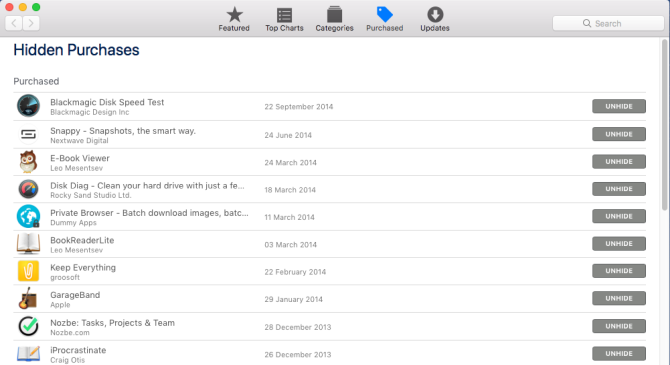Image resolution: width=670 pixels, height=365 pixels.
Task: Click the E-Book Viewer owl icon
Action: click(x=28, y=162)
